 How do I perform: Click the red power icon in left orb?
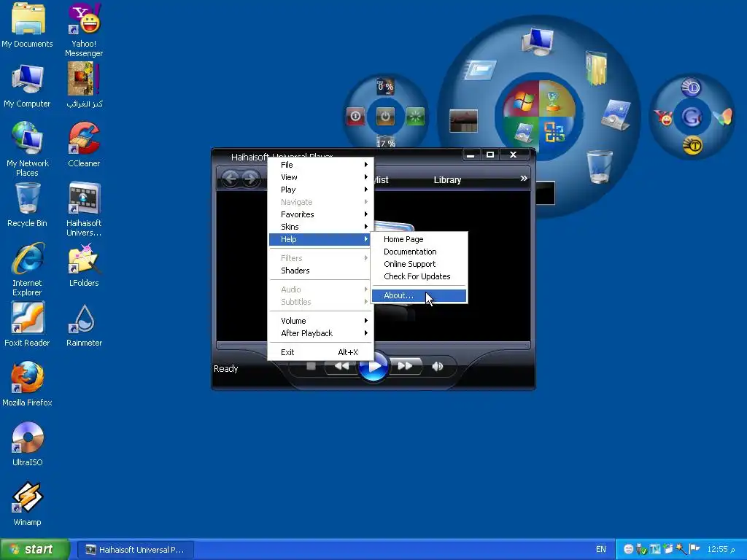355,116
